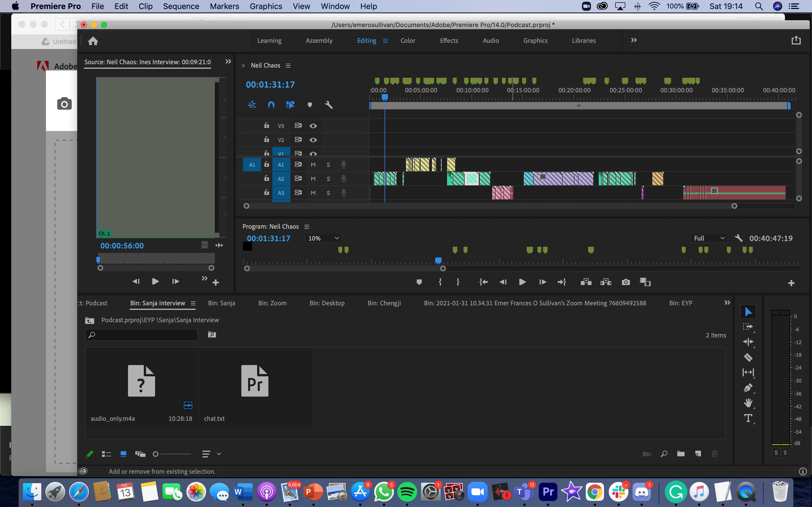This screenshot has height=507, width=812.
Task: Solo audio track A3
Action: tap(328, 193)
